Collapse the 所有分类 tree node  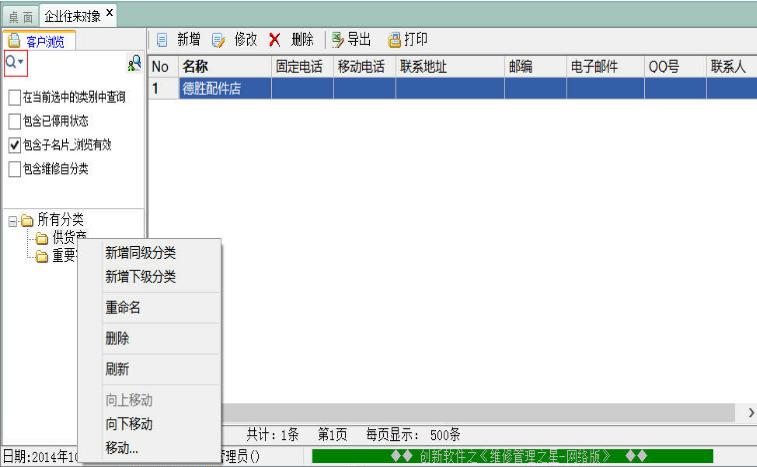(13, 221)
